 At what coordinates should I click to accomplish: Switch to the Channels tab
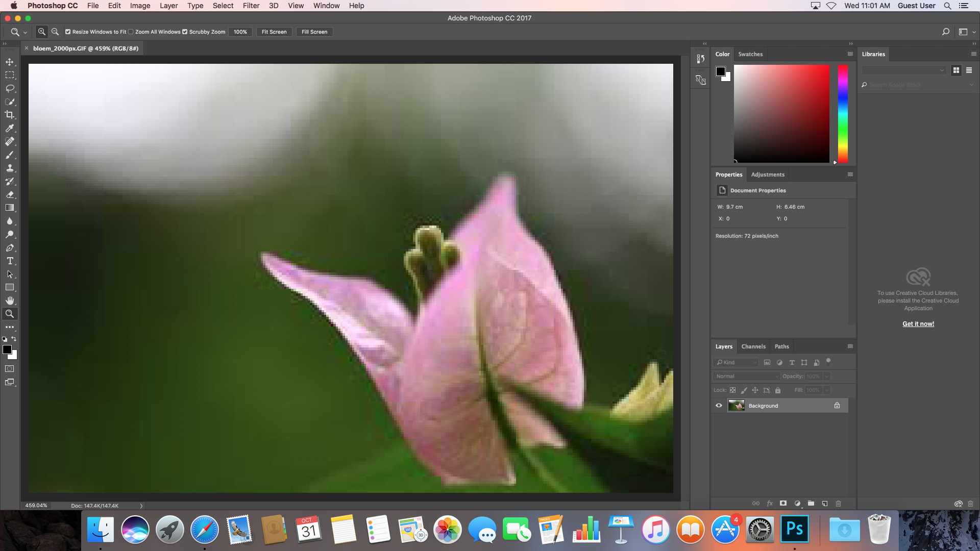(753, 346)
